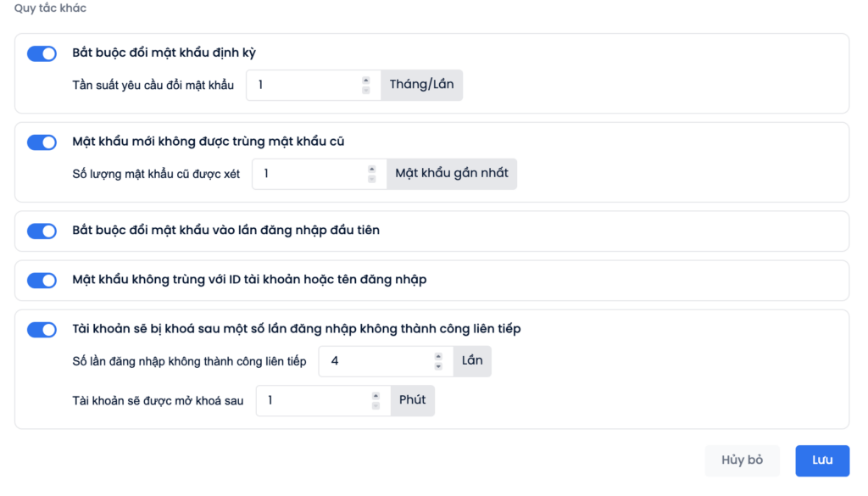Increase password change frequency with up arrow
The image size is (868, 496).
366,81
